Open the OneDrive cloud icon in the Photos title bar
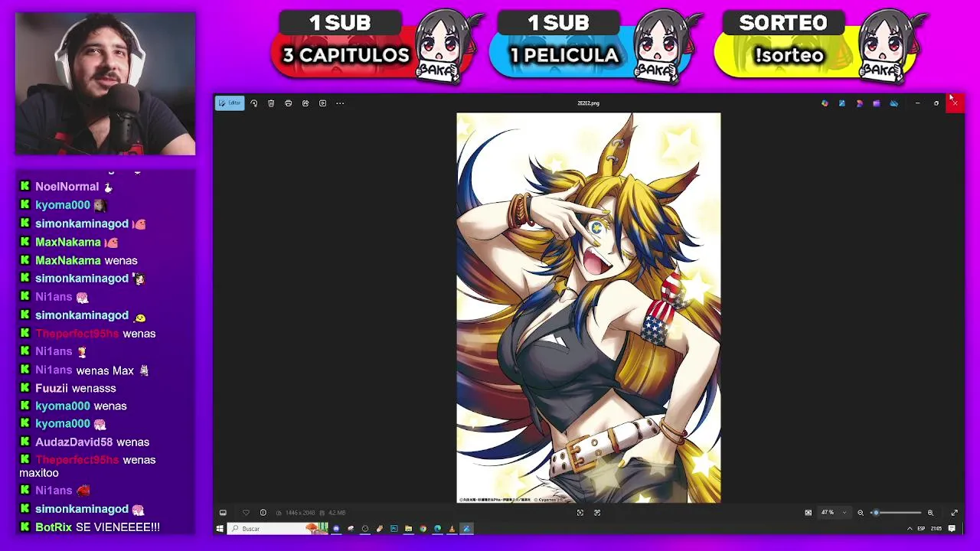 click(893, 103)
